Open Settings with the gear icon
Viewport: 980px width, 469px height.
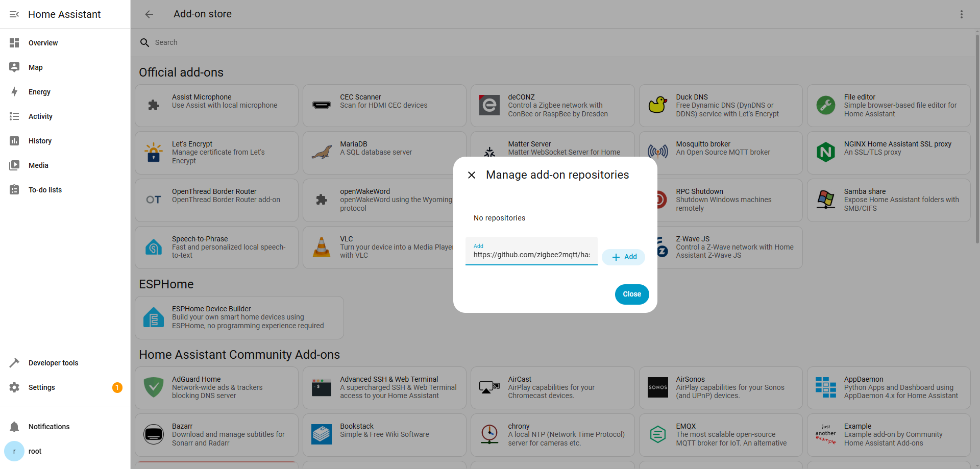click(x=14, y=387)
